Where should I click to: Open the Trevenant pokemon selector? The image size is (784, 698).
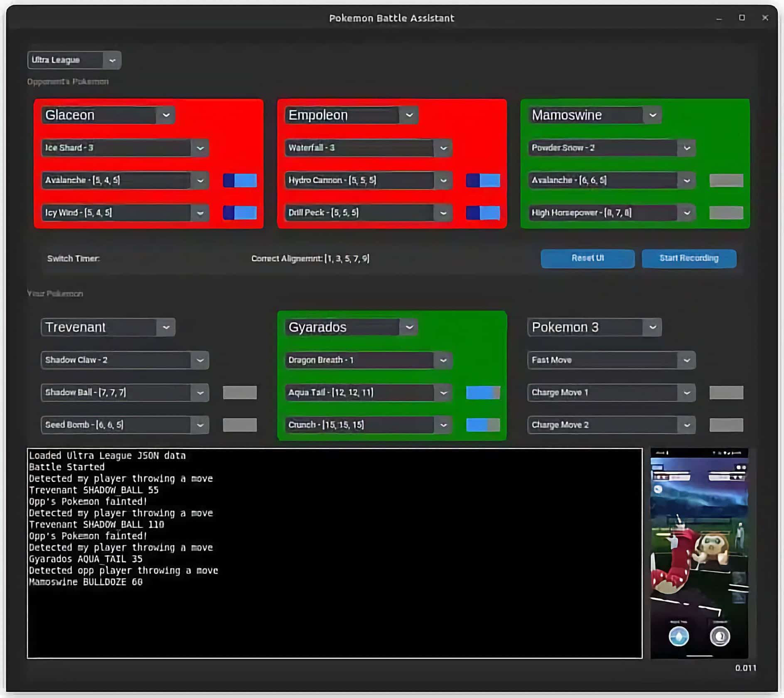pyautogui.click(x=108, y=327)
